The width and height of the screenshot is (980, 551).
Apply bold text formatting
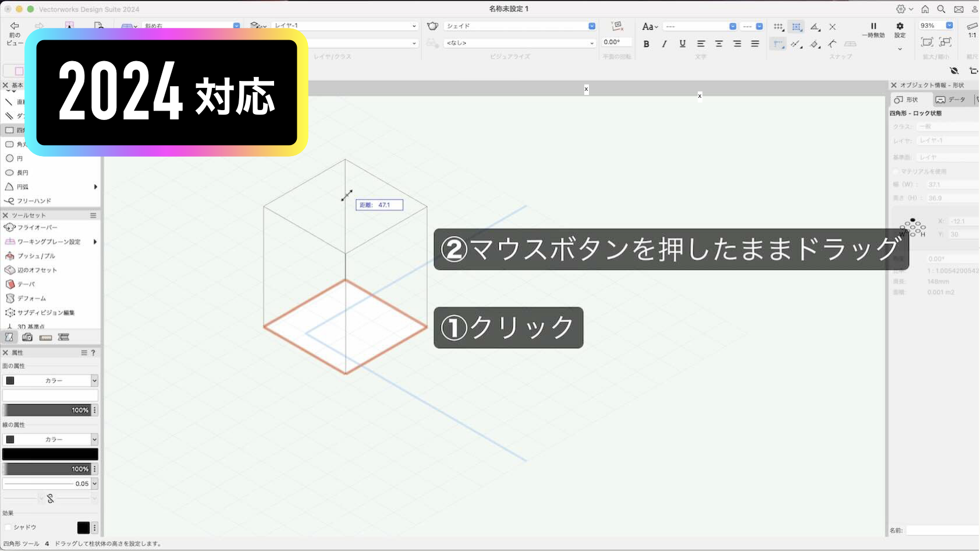pos(646,44)
